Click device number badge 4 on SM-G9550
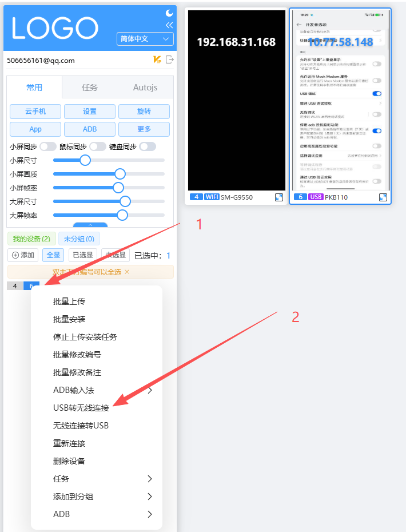This screenshot has height=532, width=406. point(196,197)
